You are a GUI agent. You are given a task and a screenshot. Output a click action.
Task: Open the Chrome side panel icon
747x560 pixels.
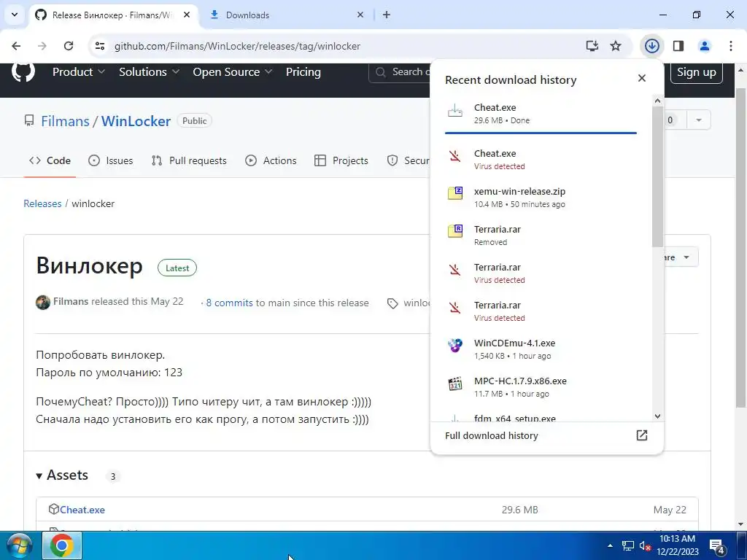pos(678,46)
